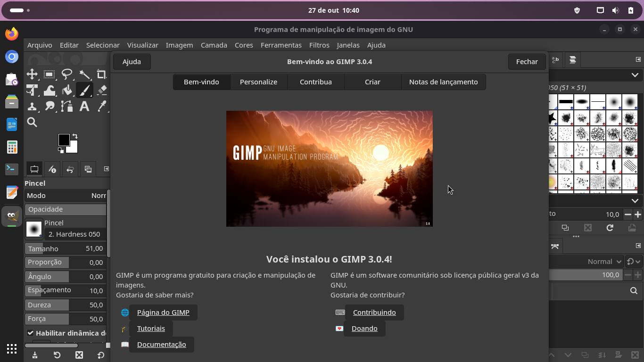Activate the Color Picker eyedropper tool
This screenshot has height=362, width=644.
pos(102,107)
